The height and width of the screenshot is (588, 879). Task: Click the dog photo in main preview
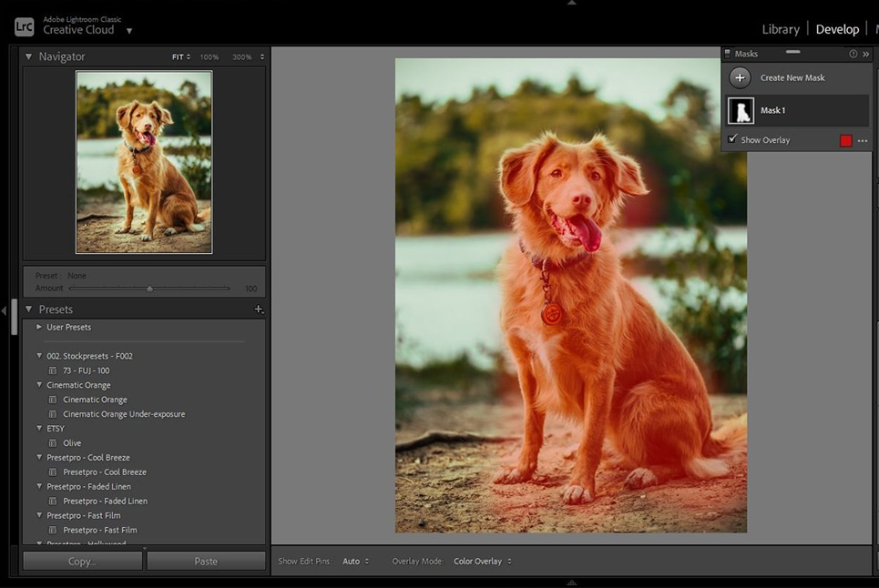click(571, 295)
